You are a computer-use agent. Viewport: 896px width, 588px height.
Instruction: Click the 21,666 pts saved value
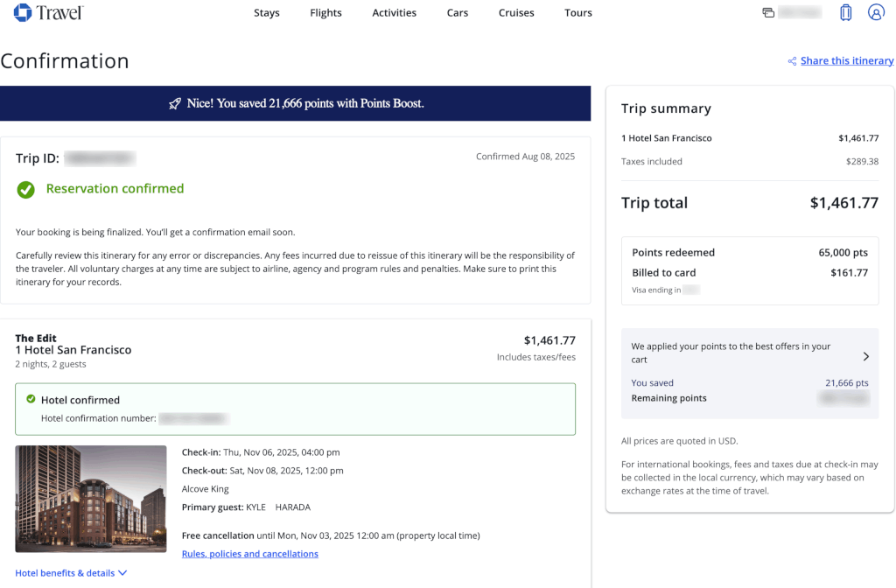(x=847, y=383)
